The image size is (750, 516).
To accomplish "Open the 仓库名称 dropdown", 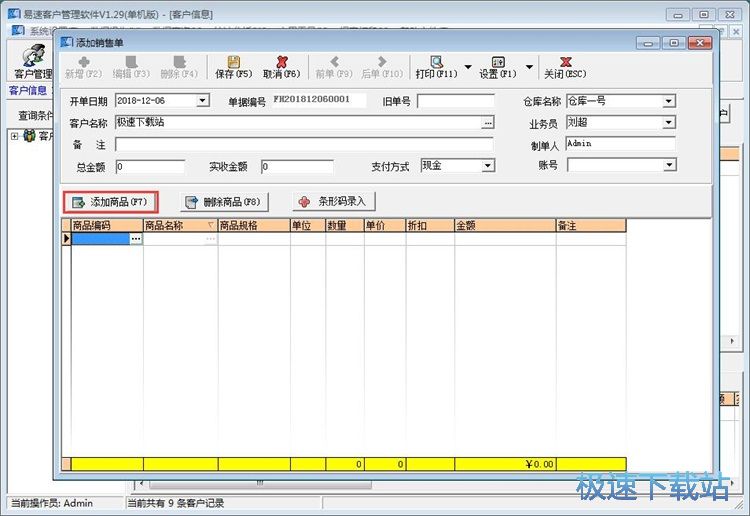I will [669, 101].
